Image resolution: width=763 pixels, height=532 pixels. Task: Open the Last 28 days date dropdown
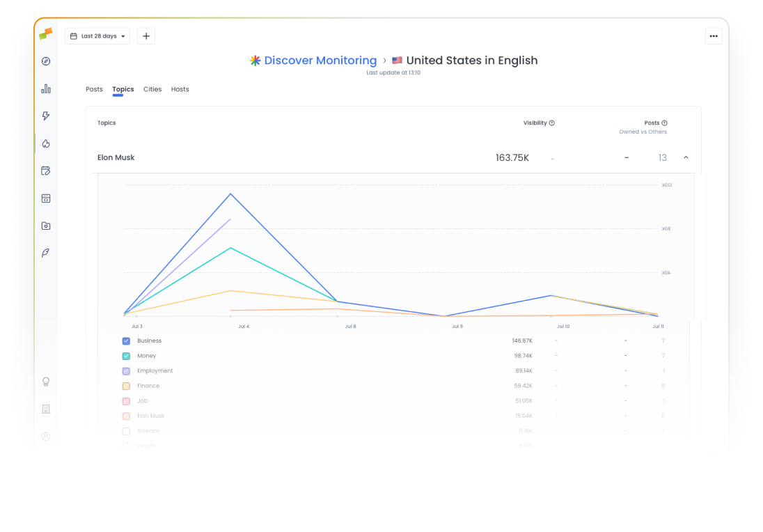click(97, 36)
